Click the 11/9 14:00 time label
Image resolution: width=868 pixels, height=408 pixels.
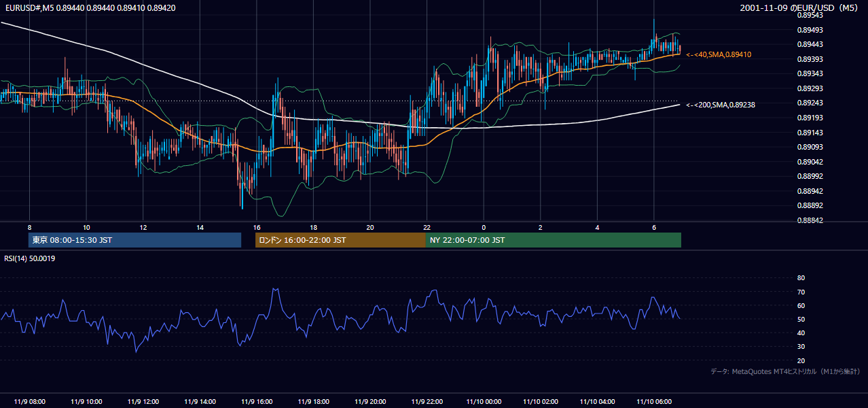(200, 402)
